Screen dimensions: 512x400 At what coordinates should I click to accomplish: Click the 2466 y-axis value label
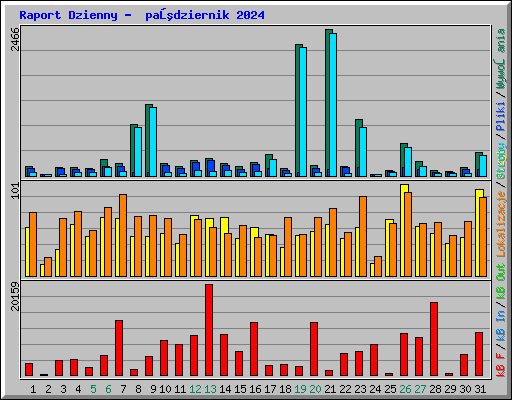click(x=15, y=39)
